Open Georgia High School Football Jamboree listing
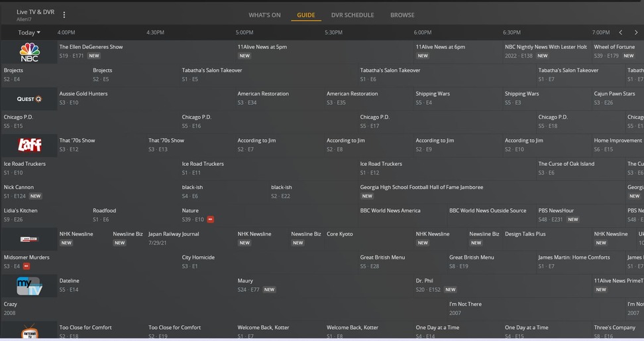Viewport: 644px width, 341px height. [492, 192]
